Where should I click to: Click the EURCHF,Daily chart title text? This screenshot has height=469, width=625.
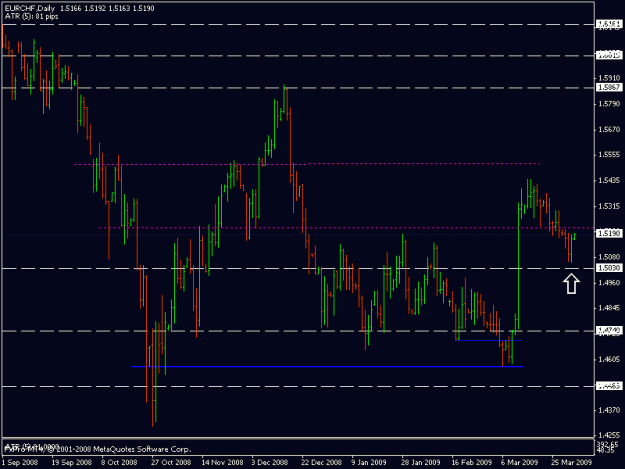click(x=29, y=8)
